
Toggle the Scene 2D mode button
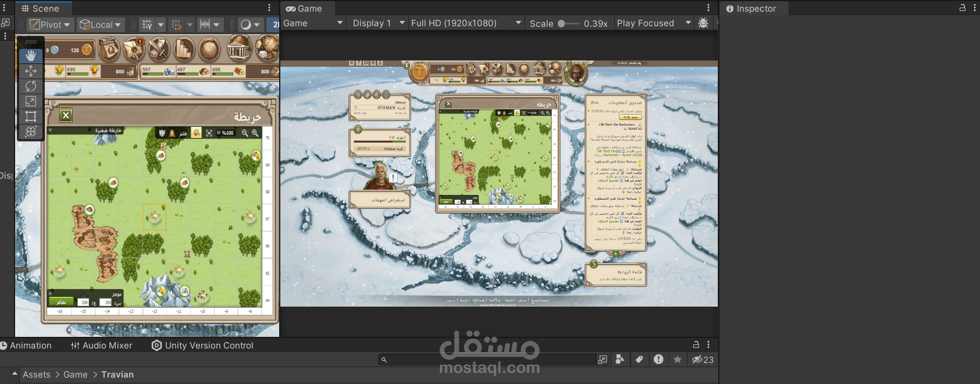273,24
